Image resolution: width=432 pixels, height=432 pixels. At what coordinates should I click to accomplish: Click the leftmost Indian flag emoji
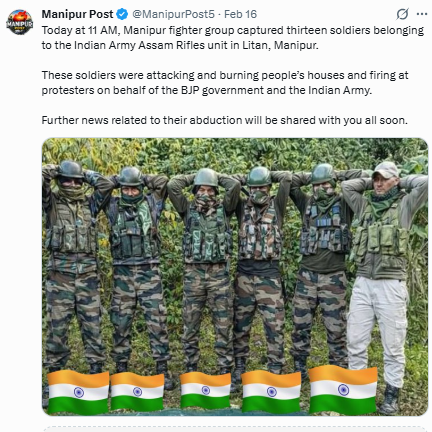coord(78,392)
